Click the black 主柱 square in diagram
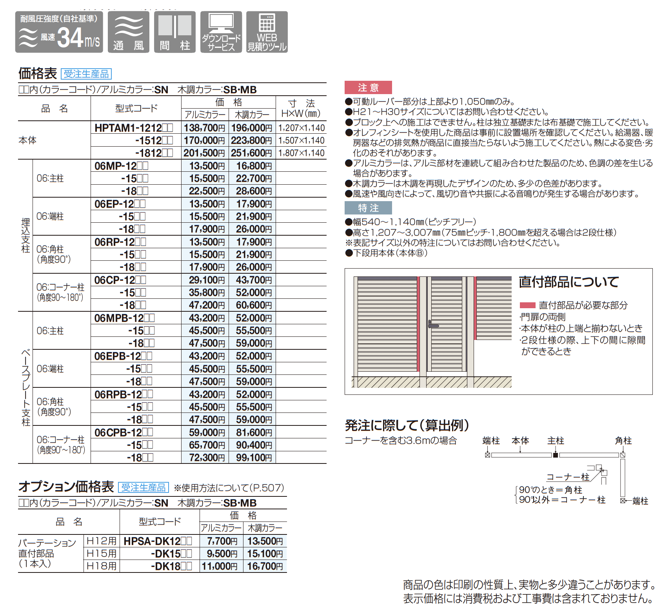This screenshot has height=616, width=672. click(555, 455)
